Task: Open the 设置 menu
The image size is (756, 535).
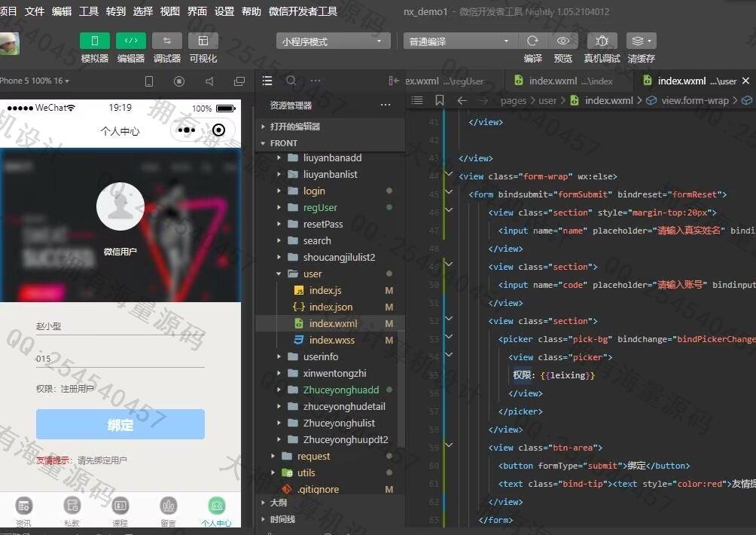Action: tap(224, 11)
